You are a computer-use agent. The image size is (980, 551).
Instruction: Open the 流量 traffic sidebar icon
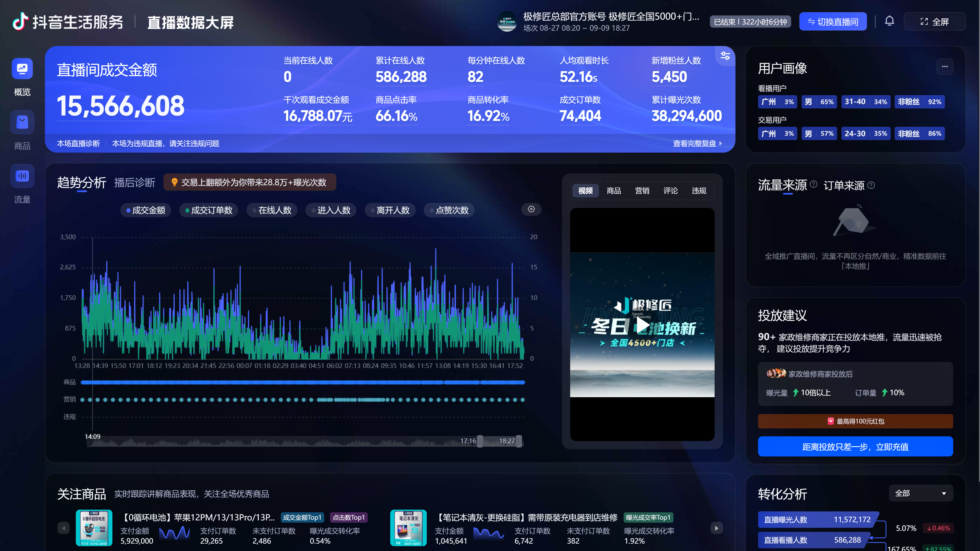pyautogui.click(x=22, y=176)
